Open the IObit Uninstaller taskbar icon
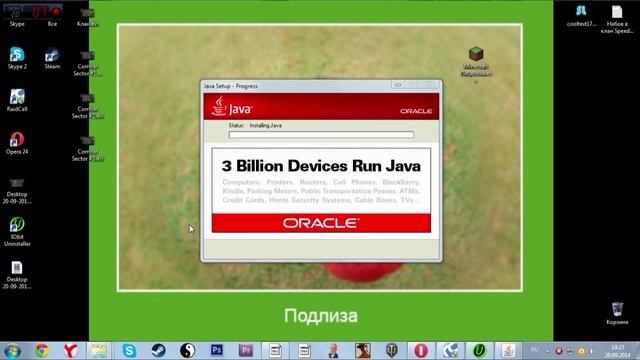This screenshot has width=640, height=360. [x=479, y=351]
